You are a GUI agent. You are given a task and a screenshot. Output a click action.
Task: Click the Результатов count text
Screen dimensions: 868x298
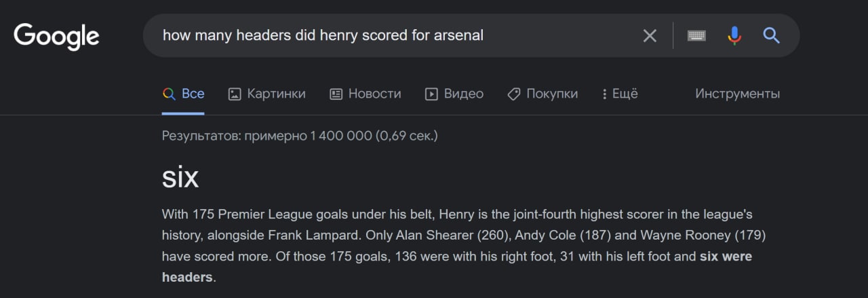300,136
